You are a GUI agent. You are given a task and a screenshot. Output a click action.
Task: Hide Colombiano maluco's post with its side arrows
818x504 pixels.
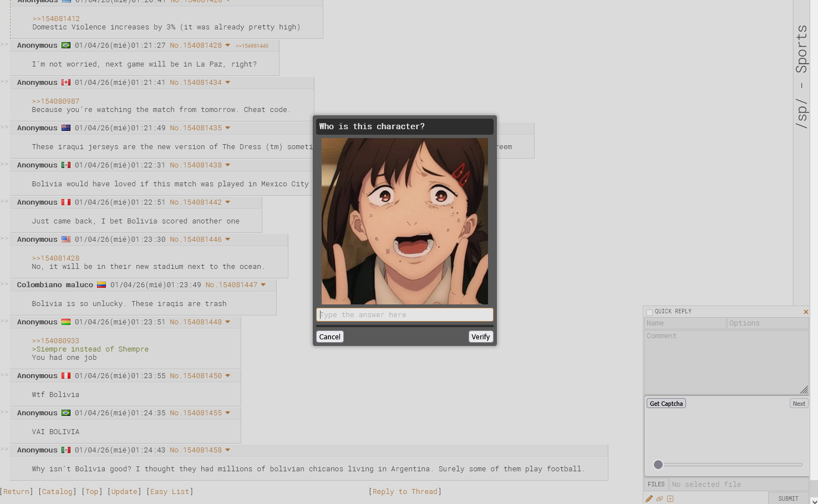coord(4,284)
